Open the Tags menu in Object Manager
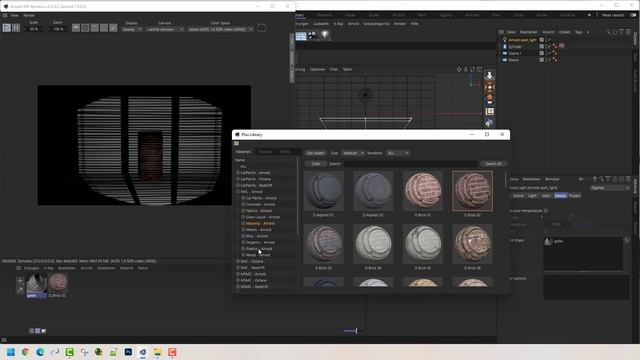Screen dimensions: 640x360 tap(578, 32)
